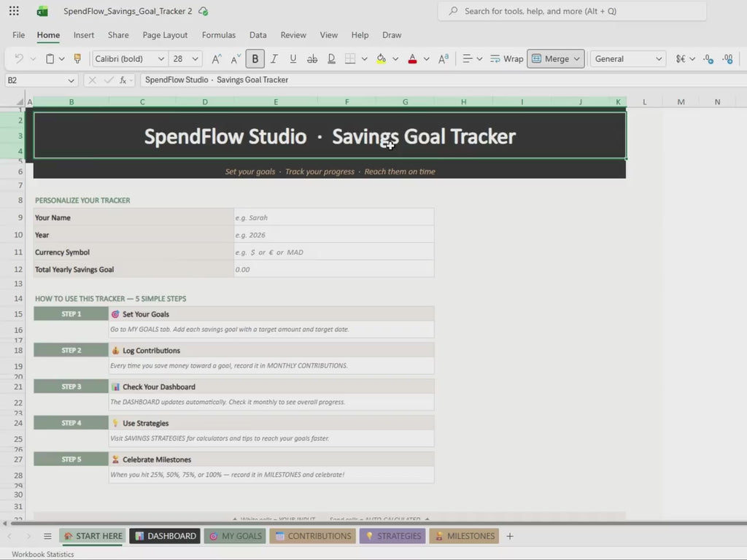Image resolution: width=747 pixels, height=560 pixels.
Task: Open the CONTRIBUTIONS sheet tab
Action: [313, 536]
